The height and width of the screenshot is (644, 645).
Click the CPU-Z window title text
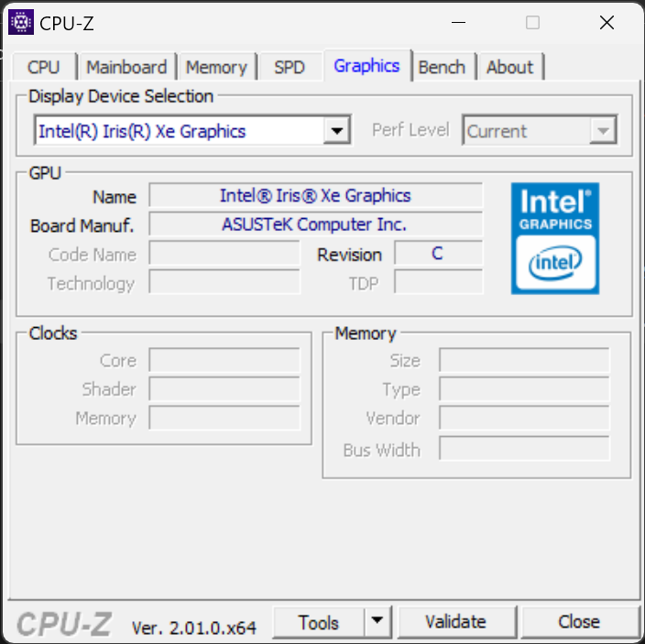[67, 24]
